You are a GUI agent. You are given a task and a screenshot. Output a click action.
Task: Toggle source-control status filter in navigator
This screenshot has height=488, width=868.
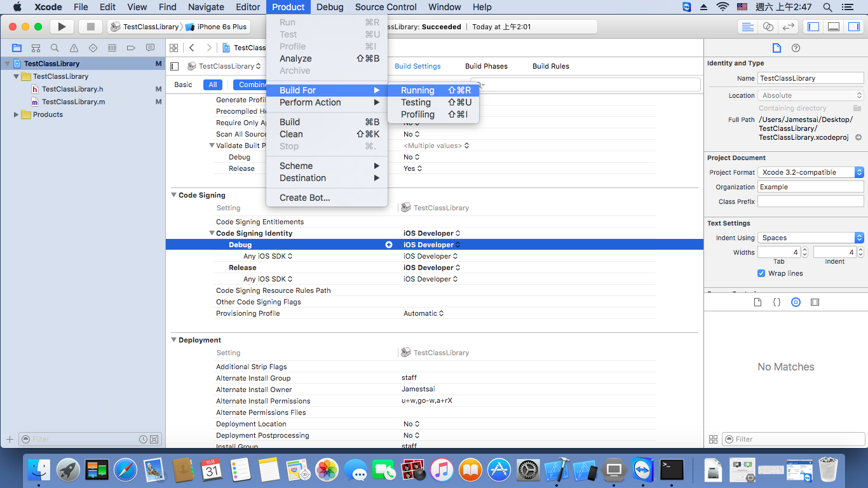(x=154, y=439)
